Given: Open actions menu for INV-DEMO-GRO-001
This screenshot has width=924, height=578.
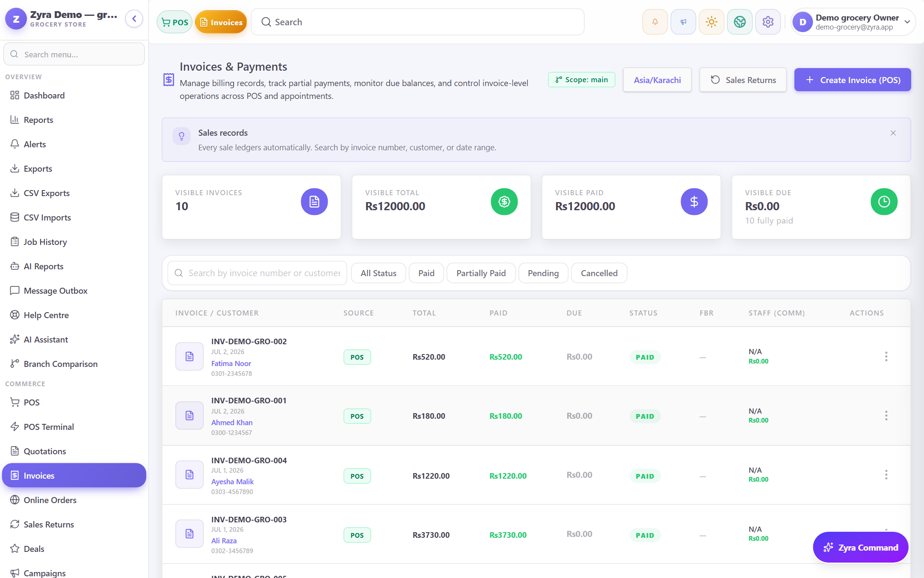Looking at the screenshot, I should (x=886, y=416).
